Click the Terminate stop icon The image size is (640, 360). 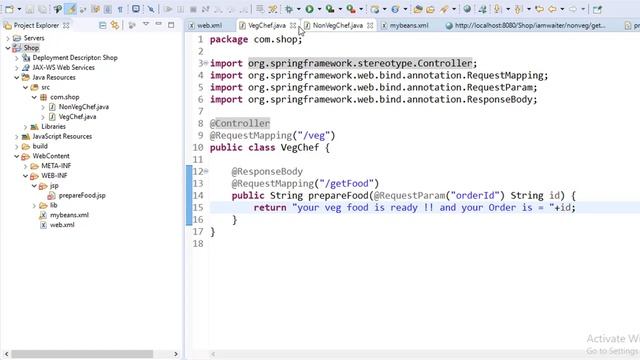[x=193, y=9]
